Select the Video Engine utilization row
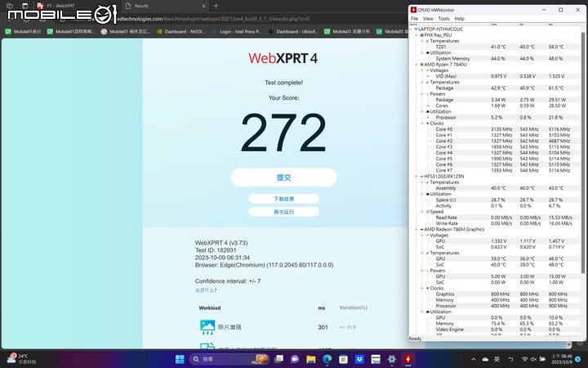Viewport: 588px width, 368px height. pyautogui.click(x=495, y=330)
